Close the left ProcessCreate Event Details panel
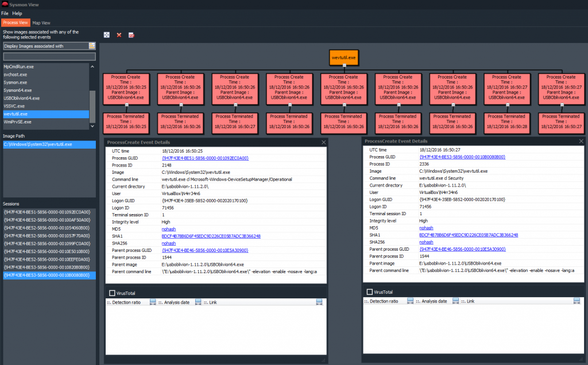Viewport: 588px width, 365px height. point(323,142)
